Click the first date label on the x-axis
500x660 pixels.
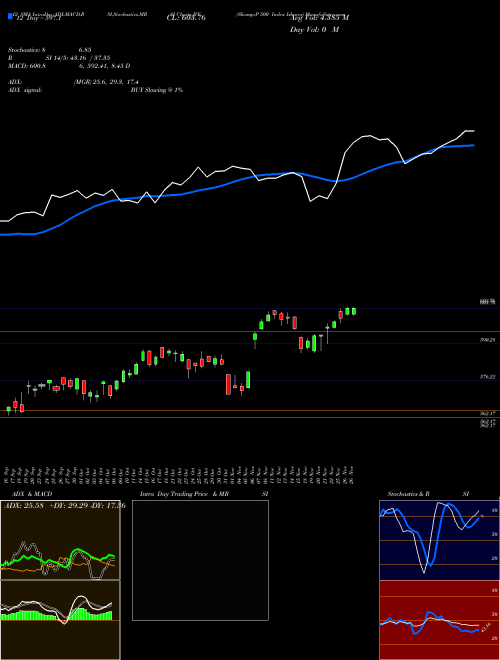coord(8,475)
